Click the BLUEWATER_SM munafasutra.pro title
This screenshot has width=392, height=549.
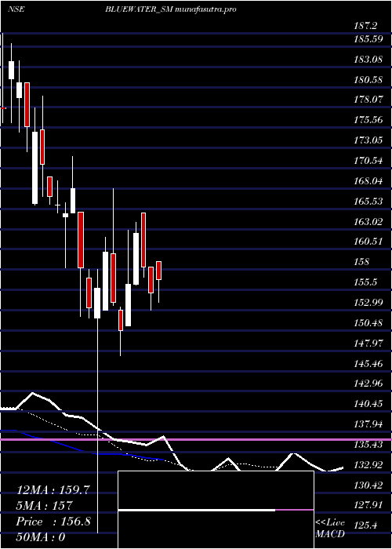point(171,9)
